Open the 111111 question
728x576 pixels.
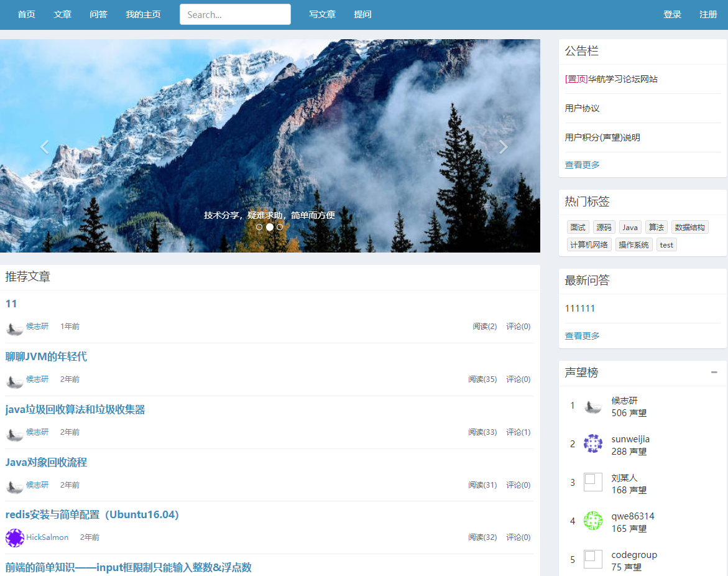pos(579,309)
